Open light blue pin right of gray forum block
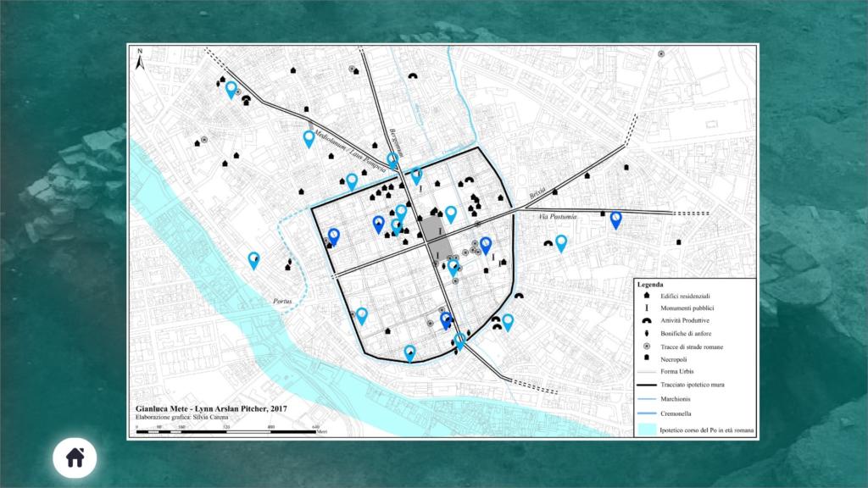Viewport: 868px width, 488px height. point(451,213)
